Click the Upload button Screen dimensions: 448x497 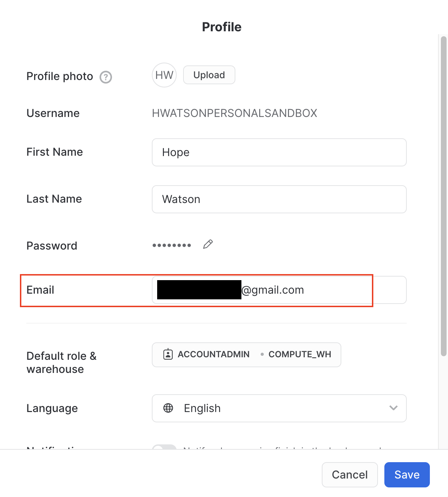point(209,75)
